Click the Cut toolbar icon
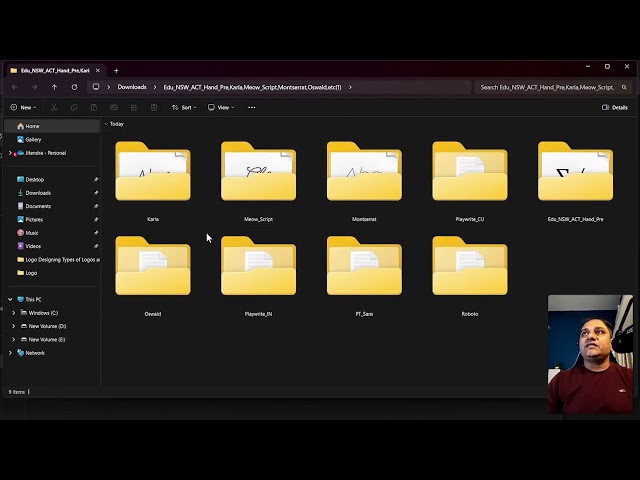This screenshot has height=480, width=640. click(54, 107)
